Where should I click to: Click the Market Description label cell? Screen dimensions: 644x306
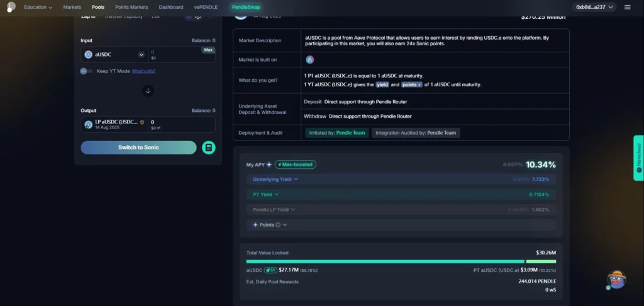267,40
